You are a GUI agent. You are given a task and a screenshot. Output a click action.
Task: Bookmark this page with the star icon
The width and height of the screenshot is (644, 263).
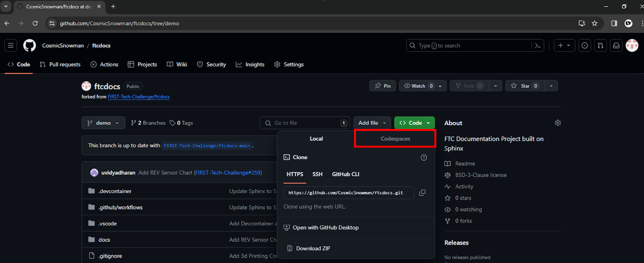coord(595,23)
